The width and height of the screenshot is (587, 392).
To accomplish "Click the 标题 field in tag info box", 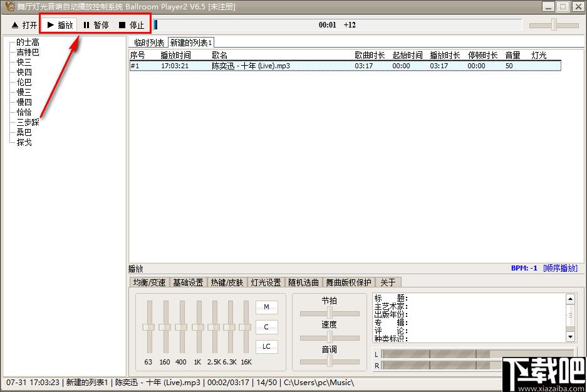I will coord(391,299).
